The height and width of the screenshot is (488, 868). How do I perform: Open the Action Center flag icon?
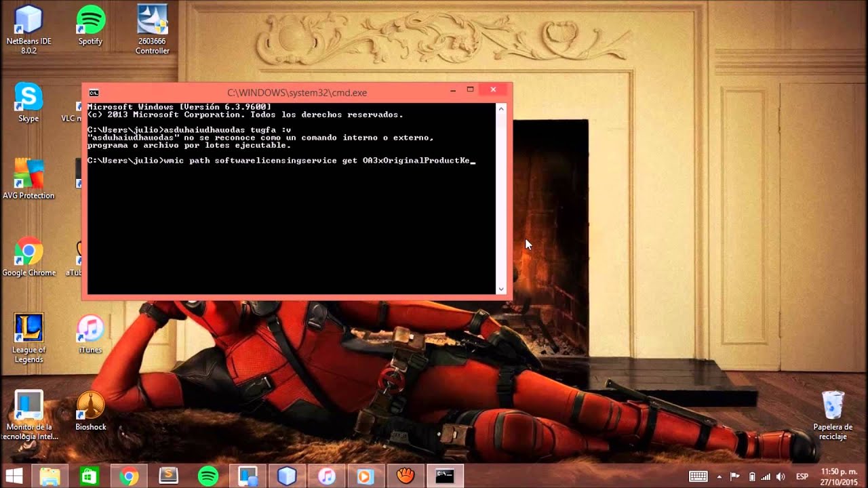735,476
